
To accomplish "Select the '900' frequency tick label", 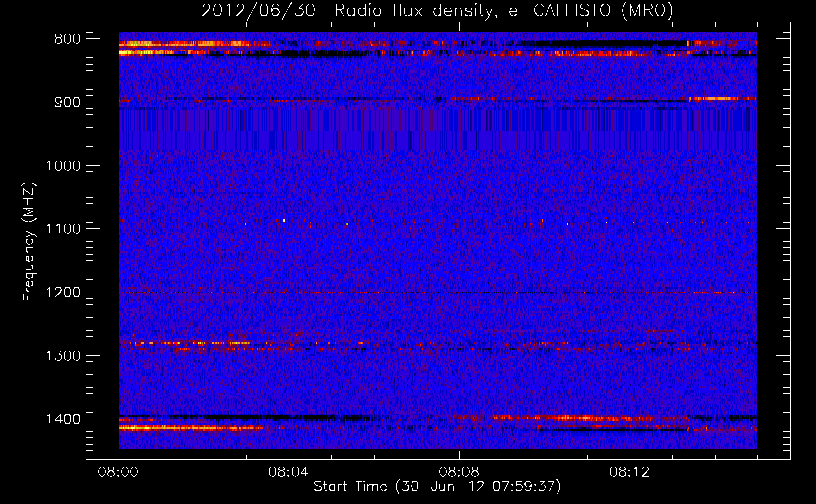I will (x=67, y=102).
